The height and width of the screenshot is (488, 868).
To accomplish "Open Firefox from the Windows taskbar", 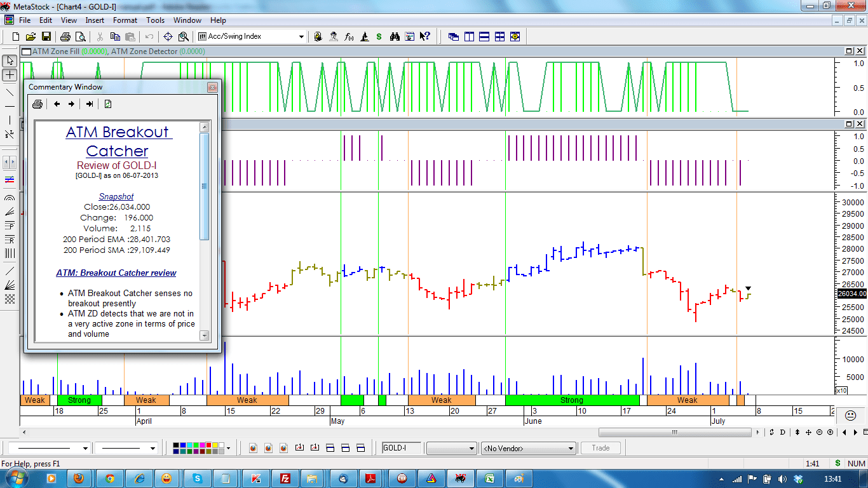I will 79,478.
